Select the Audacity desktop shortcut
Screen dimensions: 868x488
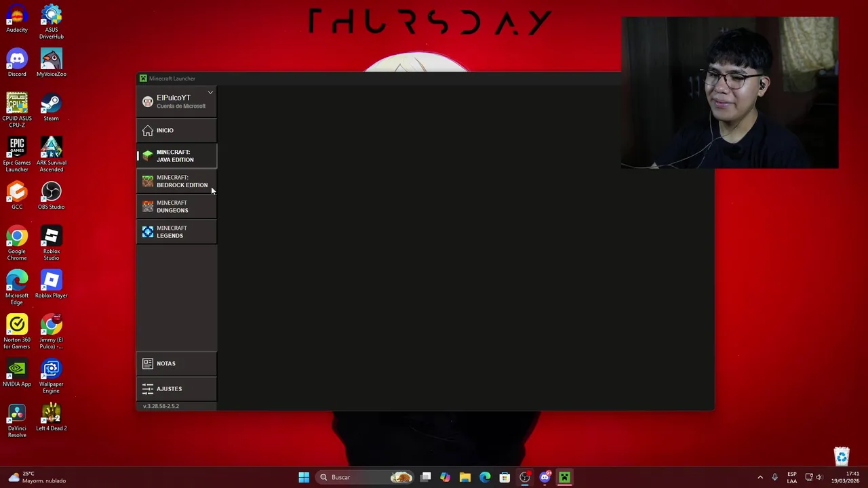17,19
